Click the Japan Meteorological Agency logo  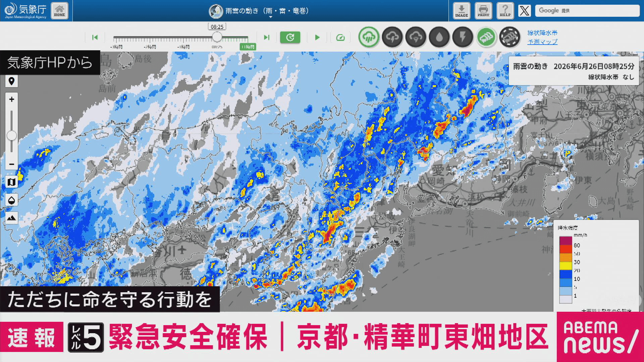[25, 11]
